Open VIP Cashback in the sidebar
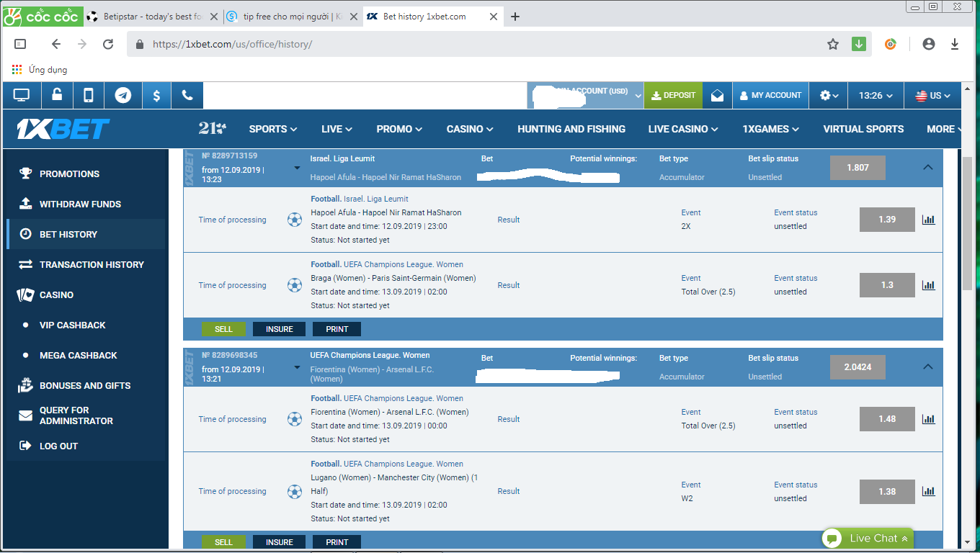Viewport: 980px width, 553px height. click(x=85, y=325)
